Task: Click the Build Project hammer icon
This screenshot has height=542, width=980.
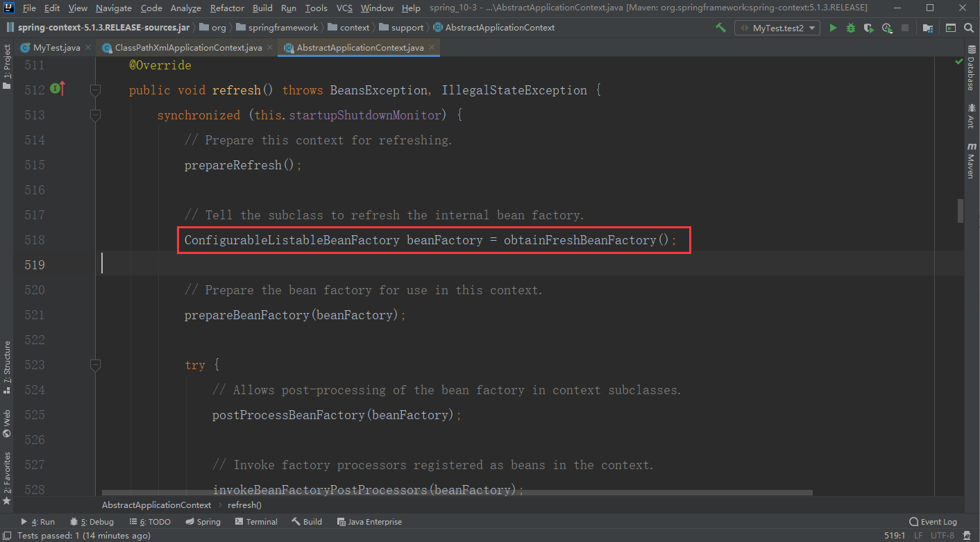Action: (x=721, y=28)
